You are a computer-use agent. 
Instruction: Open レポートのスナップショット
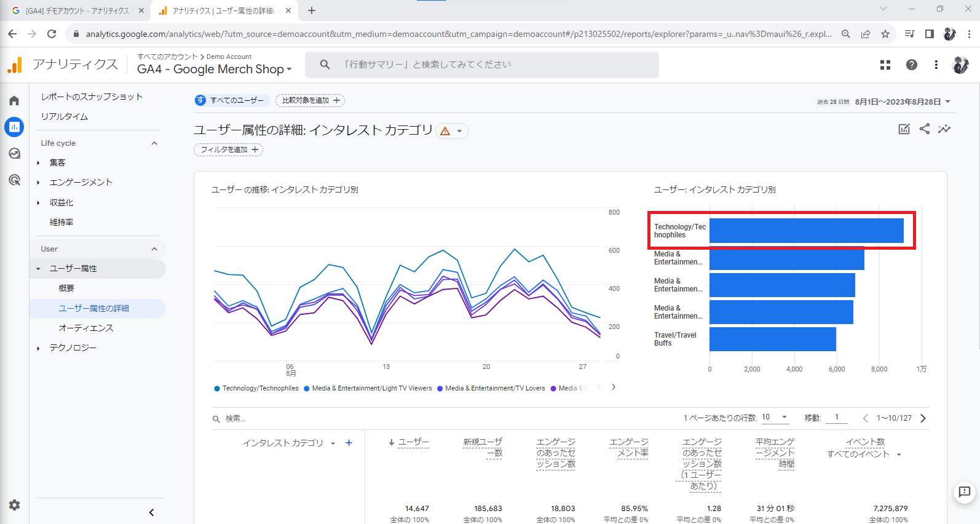pyautogui.click(x=92, y=97)
